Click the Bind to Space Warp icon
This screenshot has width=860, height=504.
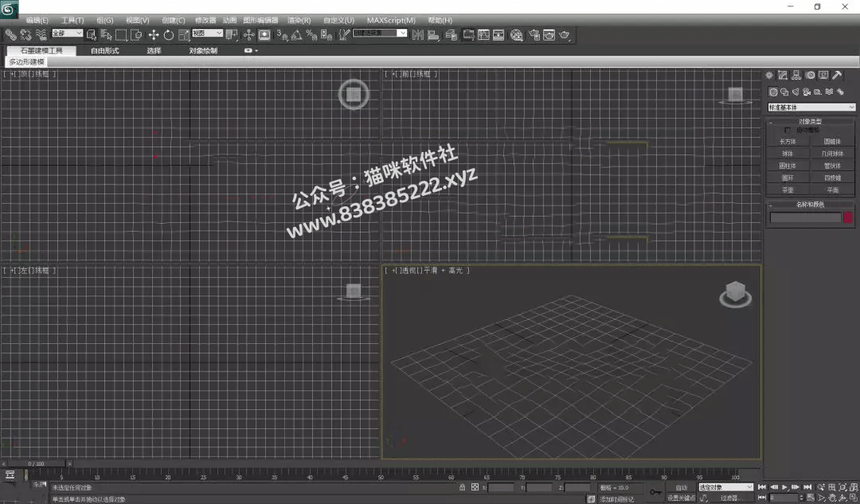click(x=41, y=34)
